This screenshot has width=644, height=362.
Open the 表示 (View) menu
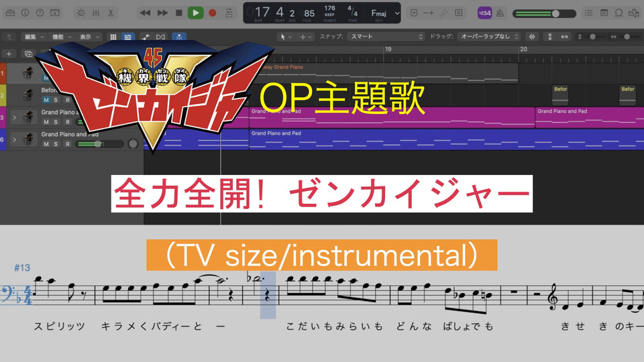coord(89,37)
